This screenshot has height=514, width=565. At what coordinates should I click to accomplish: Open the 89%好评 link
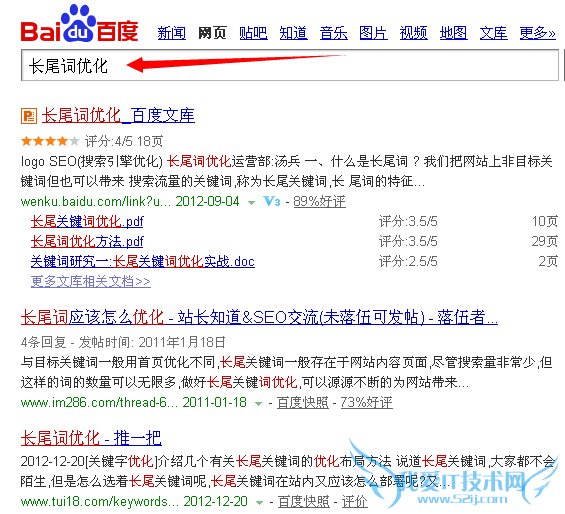click(x=319, y=201)
